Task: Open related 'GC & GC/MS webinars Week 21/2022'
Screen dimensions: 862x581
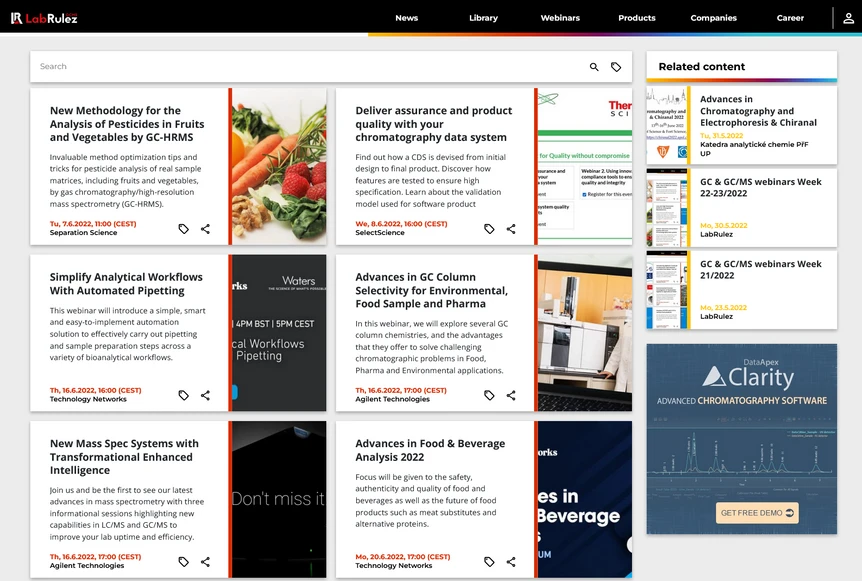Action: pos(760,269)
